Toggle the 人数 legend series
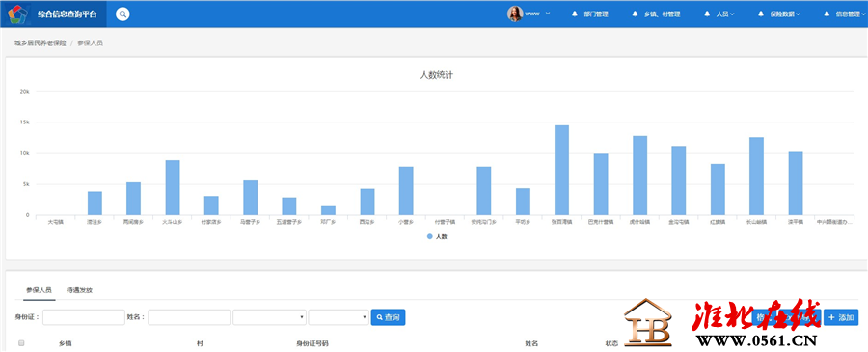 437,236
